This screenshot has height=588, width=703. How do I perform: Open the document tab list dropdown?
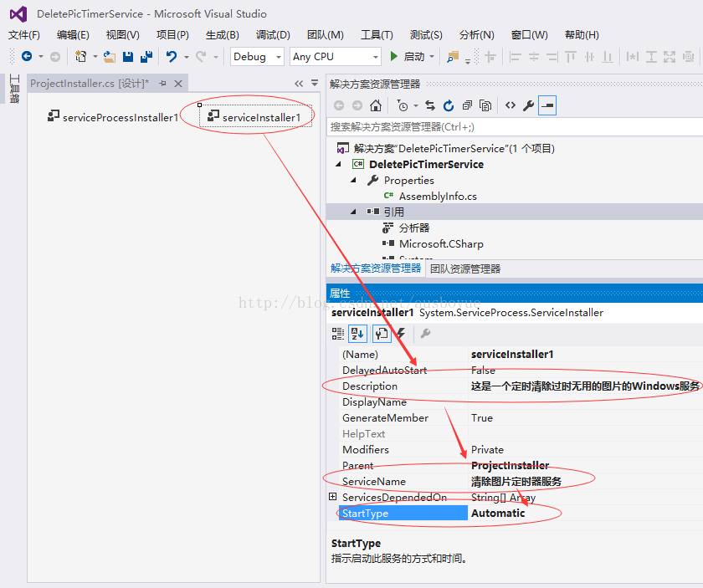(315, 83)
